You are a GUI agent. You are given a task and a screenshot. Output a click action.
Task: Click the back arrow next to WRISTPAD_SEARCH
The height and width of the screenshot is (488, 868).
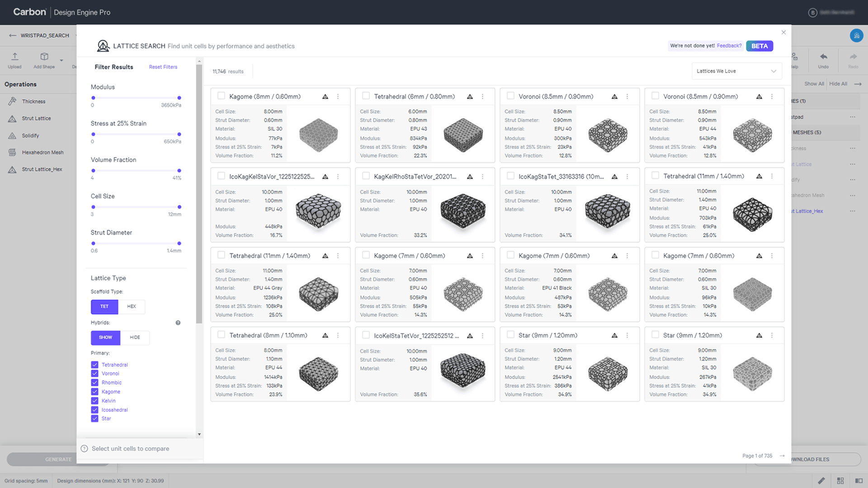coord(13,35)
